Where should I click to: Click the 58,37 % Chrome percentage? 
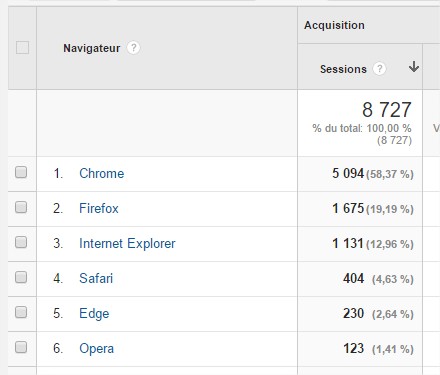(x=390, y=174)
